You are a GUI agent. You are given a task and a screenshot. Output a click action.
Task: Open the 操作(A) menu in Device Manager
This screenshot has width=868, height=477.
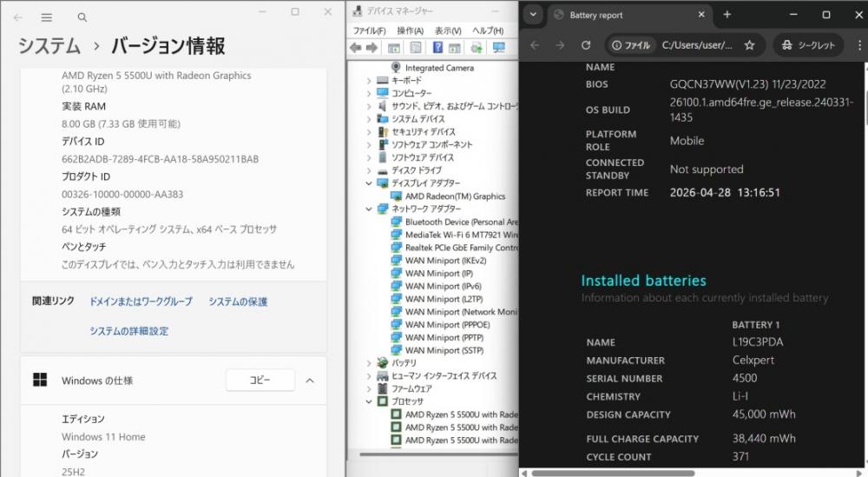(x=411, y=30)
